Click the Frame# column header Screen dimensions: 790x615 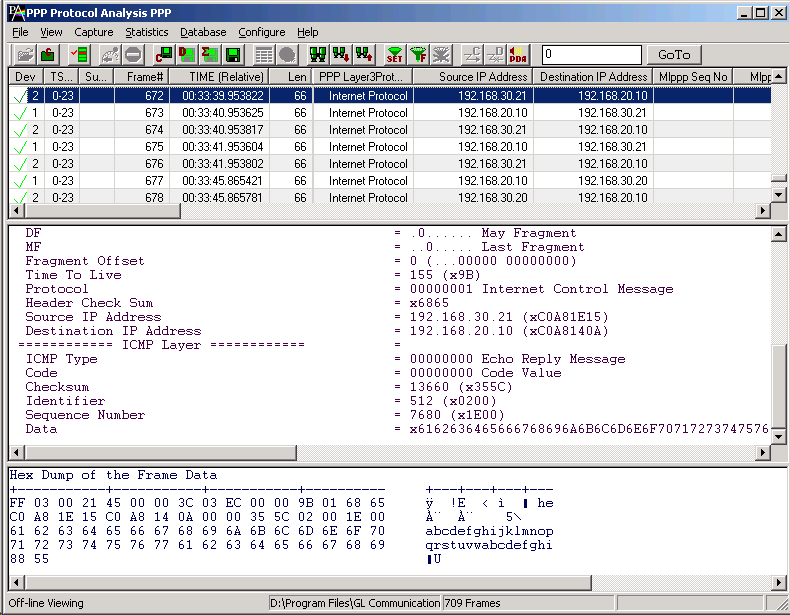point(141,77)
